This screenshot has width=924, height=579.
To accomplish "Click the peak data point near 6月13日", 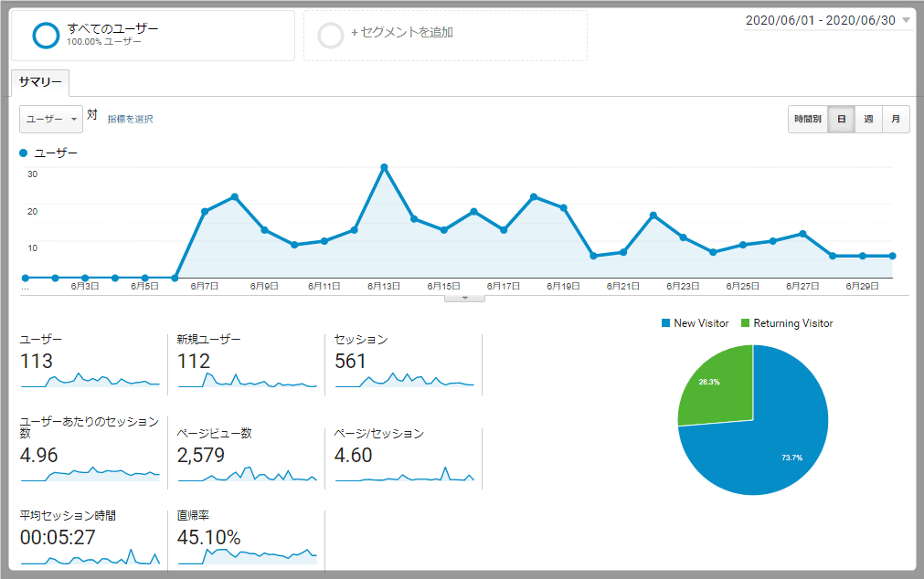I will (x=384, y=167).
